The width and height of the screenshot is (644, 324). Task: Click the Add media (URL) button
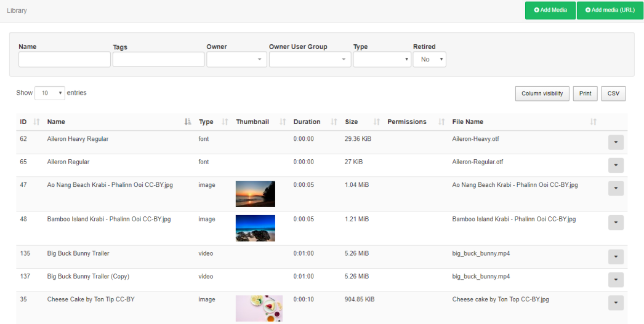point(610,10)
